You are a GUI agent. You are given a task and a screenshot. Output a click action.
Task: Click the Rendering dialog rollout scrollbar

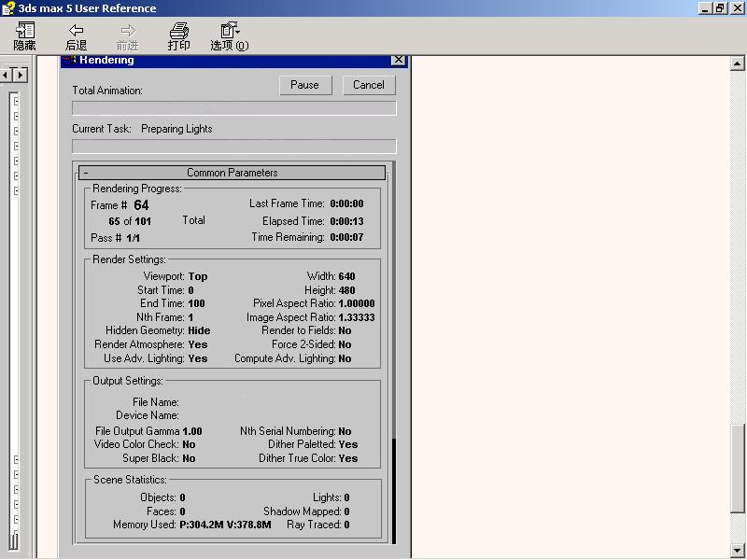pyautogui.click(x=393, y=353)
